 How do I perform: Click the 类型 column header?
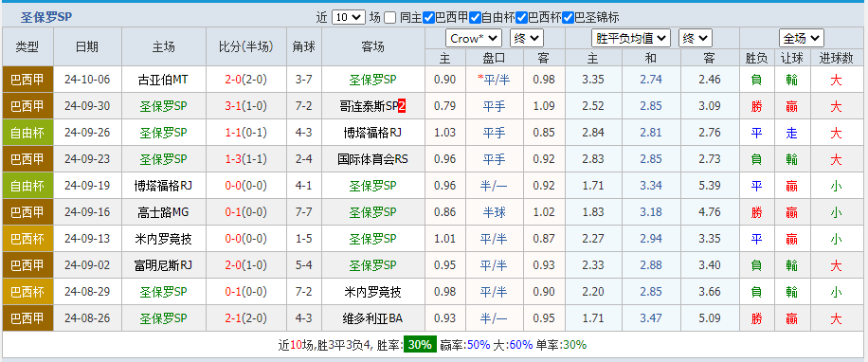[27, 46]
